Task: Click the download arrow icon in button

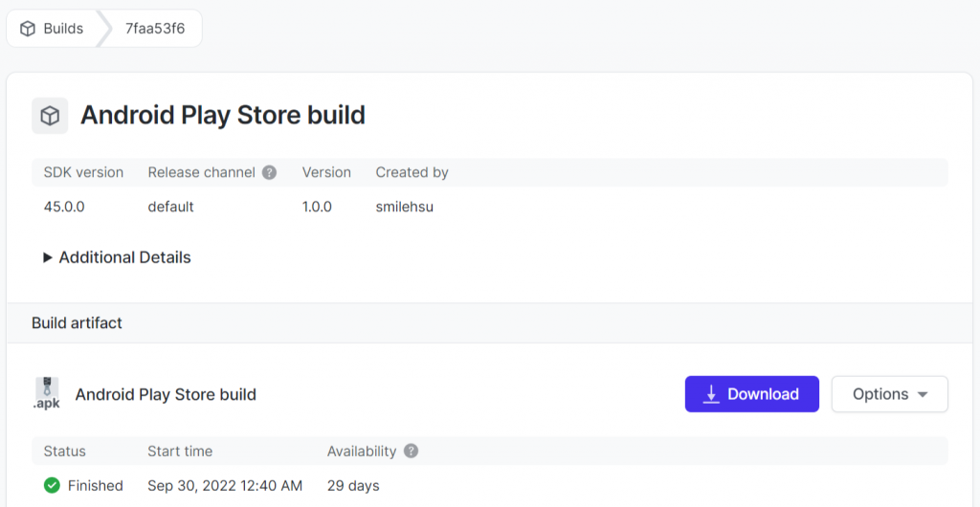Action: tap(711, 394)
